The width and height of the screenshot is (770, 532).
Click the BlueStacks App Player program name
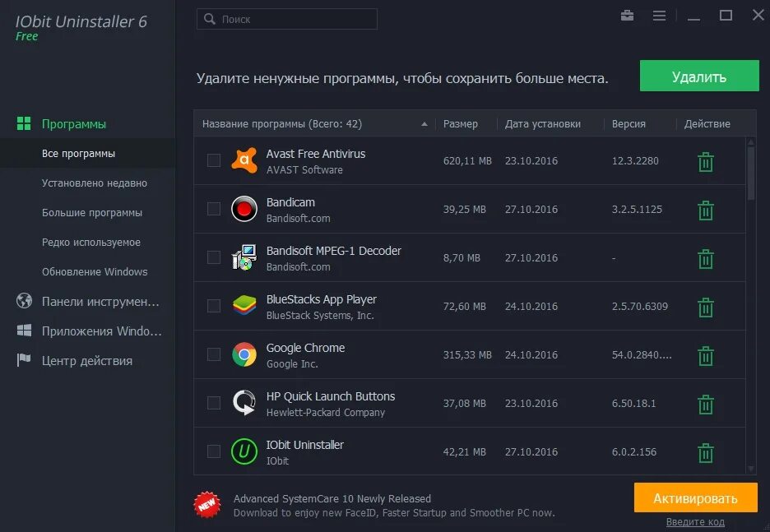tap(321, 299)
